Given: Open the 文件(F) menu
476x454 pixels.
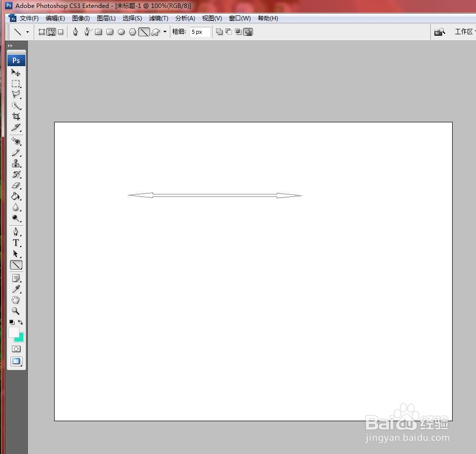Looking at the screenshot, I should tap(29, 18).
